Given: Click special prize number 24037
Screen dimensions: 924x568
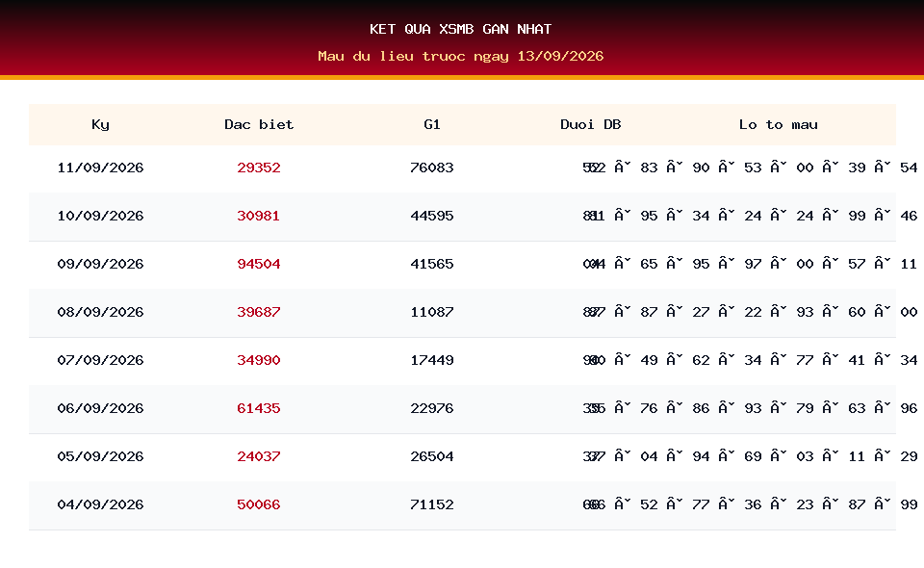Looking at the screenshot, I should [x=259, y=456].
